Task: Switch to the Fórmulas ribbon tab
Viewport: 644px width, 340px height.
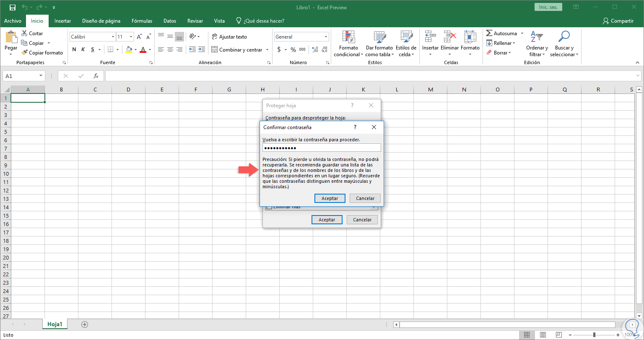Action: coord(142,21)
